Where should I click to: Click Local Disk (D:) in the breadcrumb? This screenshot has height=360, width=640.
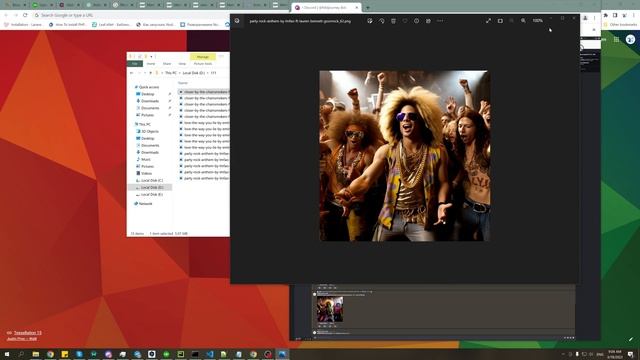pyautogui.click(x=193, y=73)
